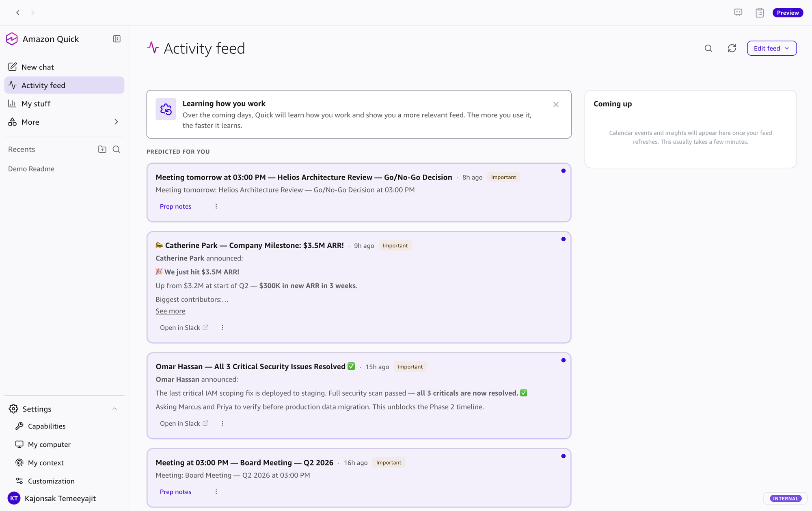Collapse the Settings section chevron
The width and height of the screenshot is (812, 511).
coord(114,409)
